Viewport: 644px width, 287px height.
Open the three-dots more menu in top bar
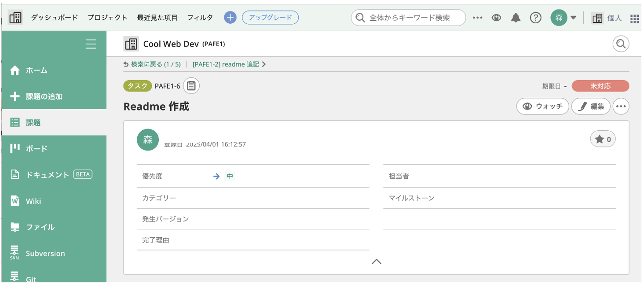[x=477, y=18]
